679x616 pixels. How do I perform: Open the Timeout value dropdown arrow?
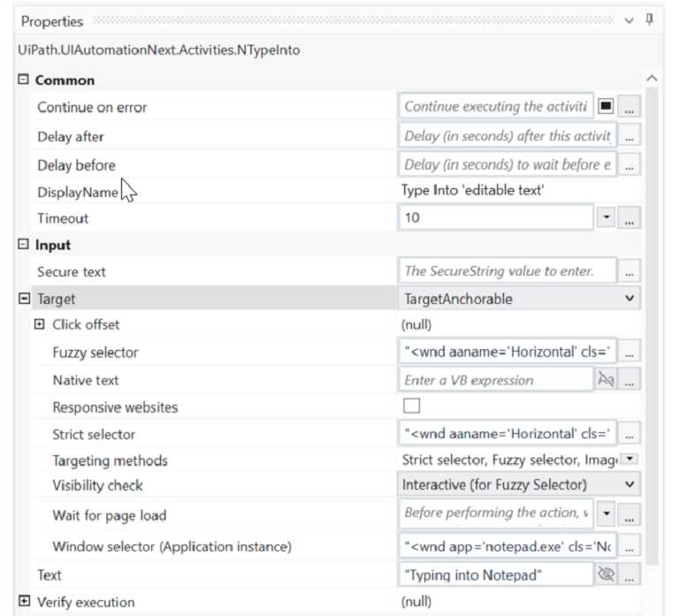pyautogui.click(x=606, y=217)
